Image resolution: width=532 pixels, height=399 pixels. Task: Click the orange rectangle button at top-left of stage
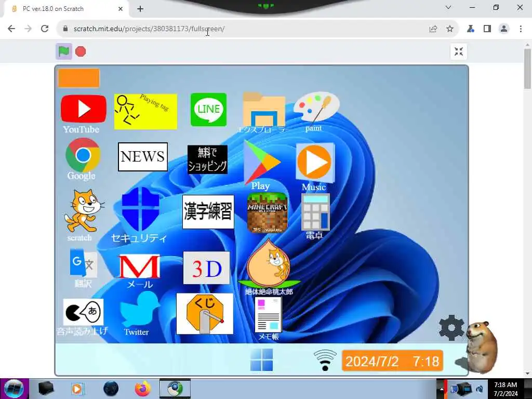point(79,78)
